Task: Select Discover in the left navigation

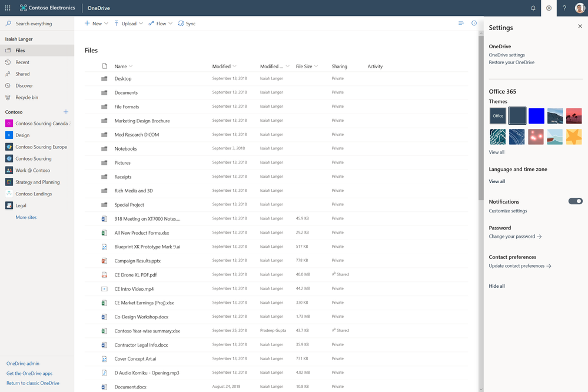Action: tap(37, 85)
